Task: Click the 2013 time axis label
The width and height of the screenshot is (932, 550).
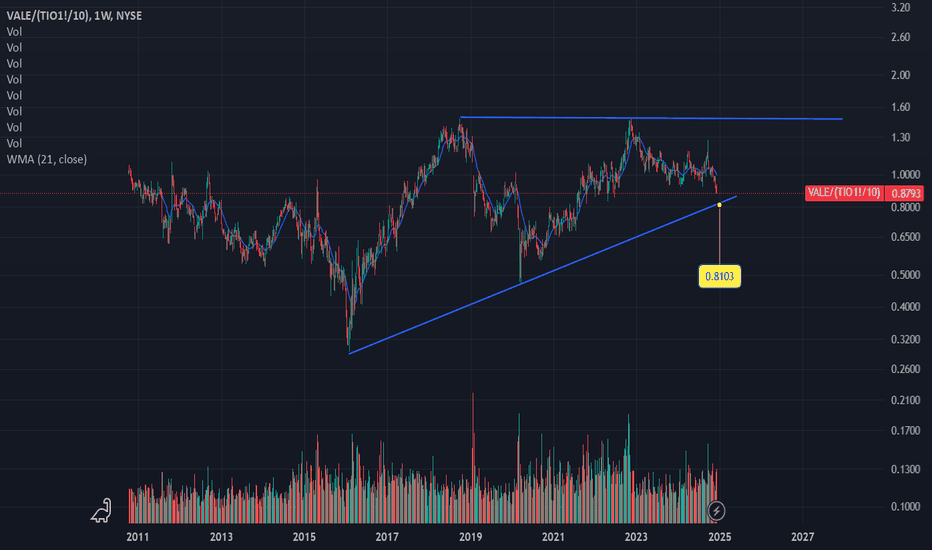Action: pos(221,537)
